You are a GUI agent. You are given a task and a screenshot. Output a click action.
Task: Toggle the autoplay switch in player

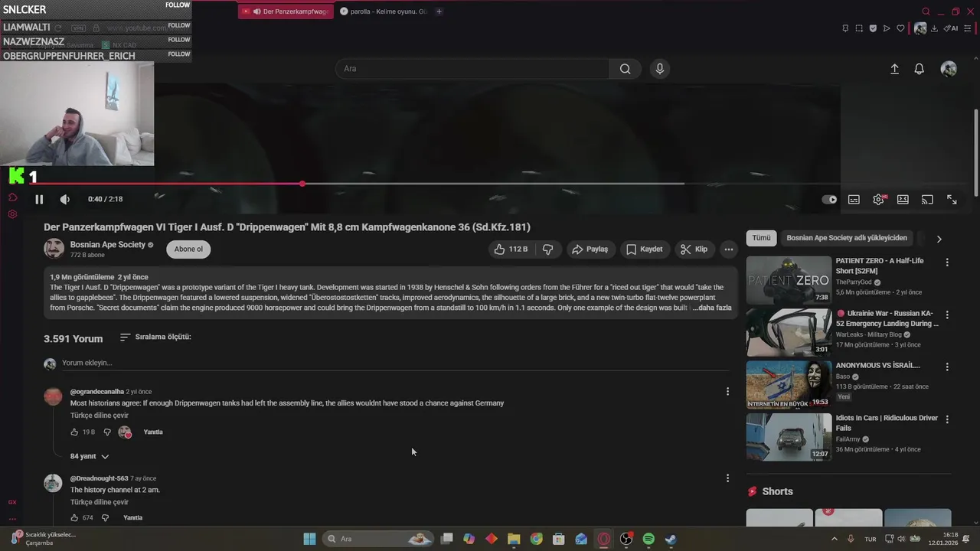click(829, 199)
